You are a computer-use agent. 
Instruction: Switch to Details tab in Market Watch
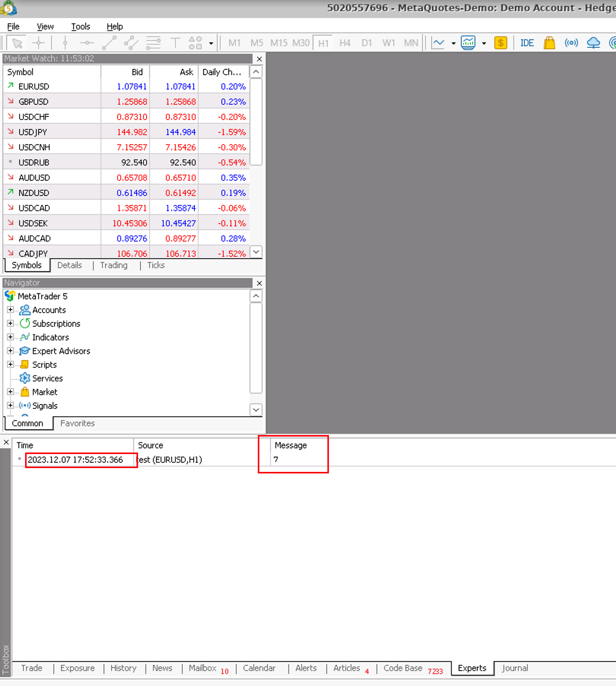coord(70,265)
